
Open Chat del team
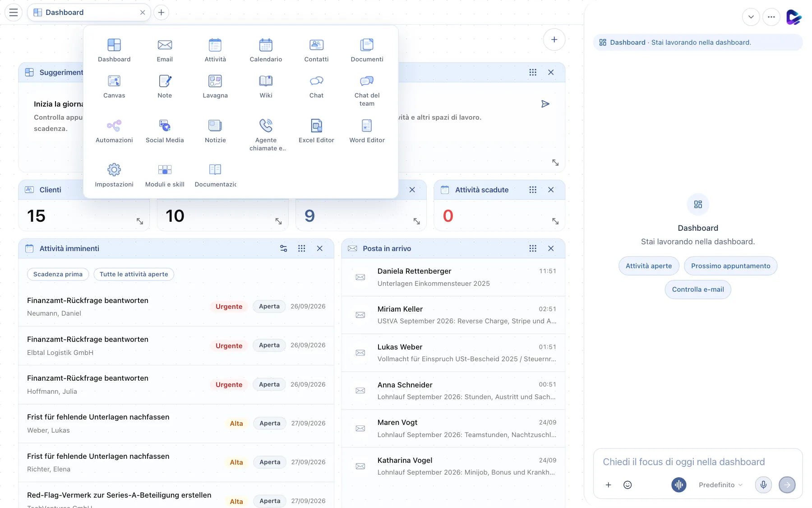pos(367,90)
